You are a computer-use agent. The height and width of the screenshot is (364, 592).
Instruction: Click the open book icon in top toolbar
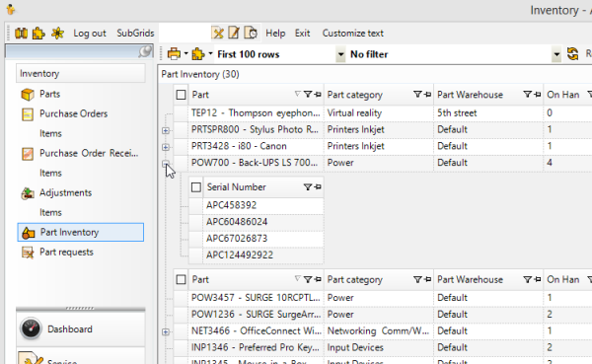click(21, 34)
